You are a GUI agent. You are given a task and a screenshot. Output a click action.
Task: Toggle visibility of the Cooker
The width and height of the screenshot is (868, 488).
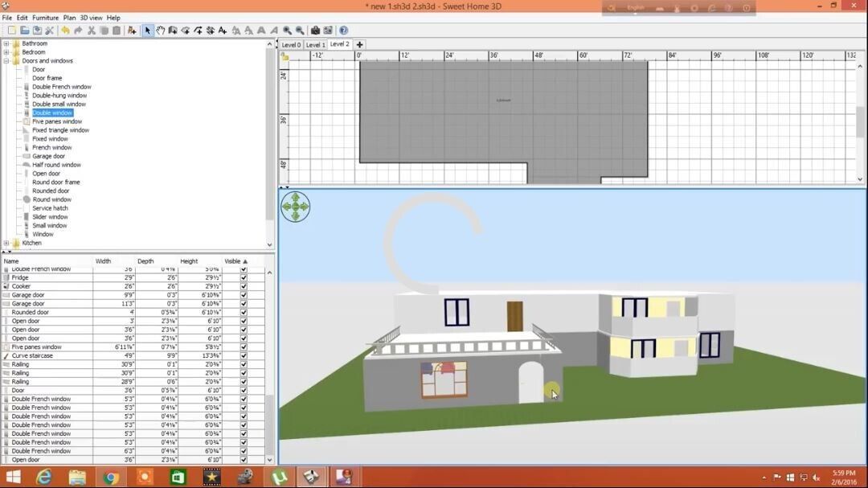(244, 286)
